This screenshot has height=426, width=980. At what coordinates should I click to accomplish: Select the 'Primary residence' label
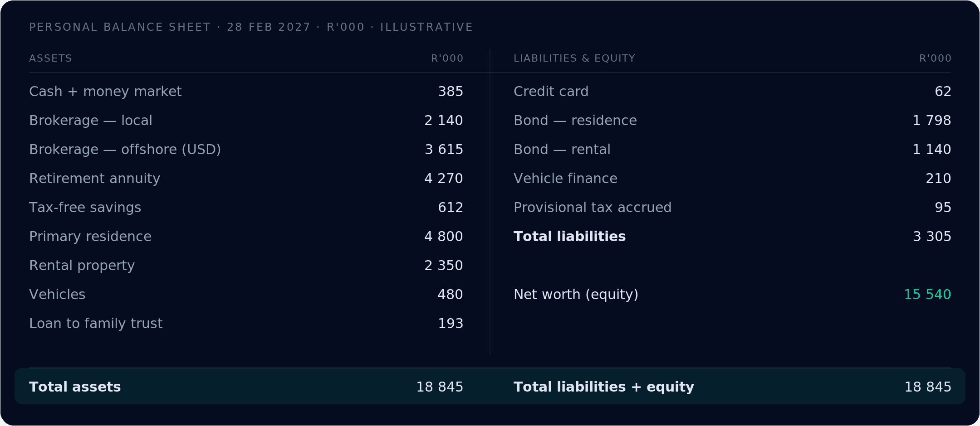90,237
